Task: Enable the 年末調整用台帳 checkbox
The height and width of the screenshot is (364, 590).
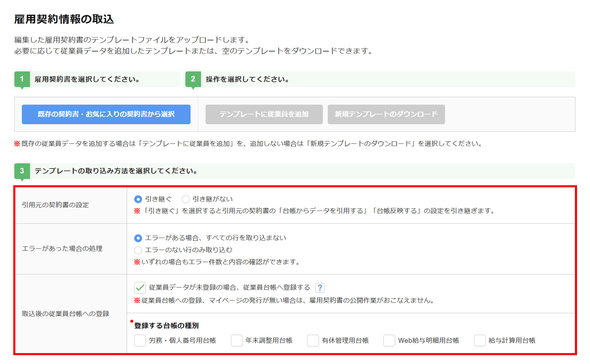Action: pyautogui.click(x=237, y=340)
